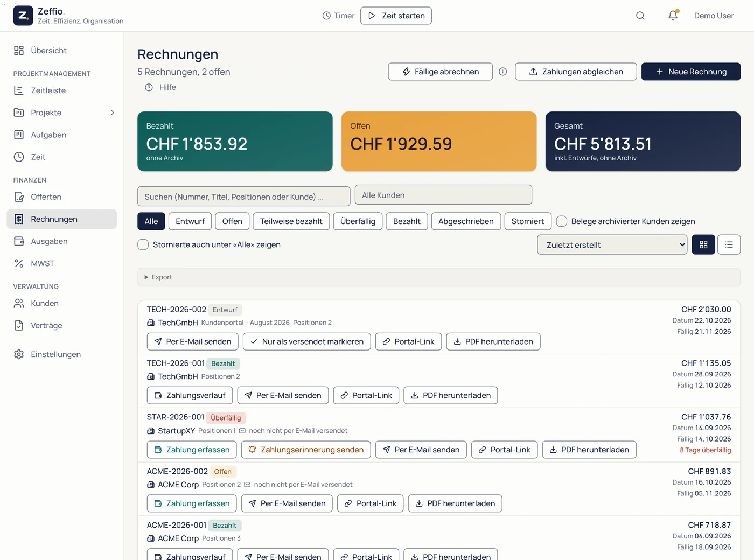Enable Belege archivierter Kunden zeigen checkbox
Image resolution: width=754 pixels, height=560 pixels.
pyautogui.click(x=562, y=221)
